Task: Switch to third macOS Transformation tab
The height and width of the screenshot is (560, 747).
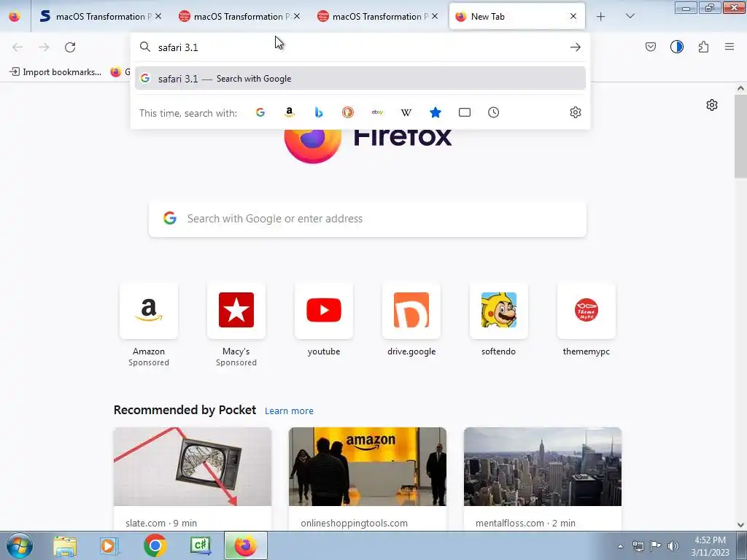Action: (377, 17)
